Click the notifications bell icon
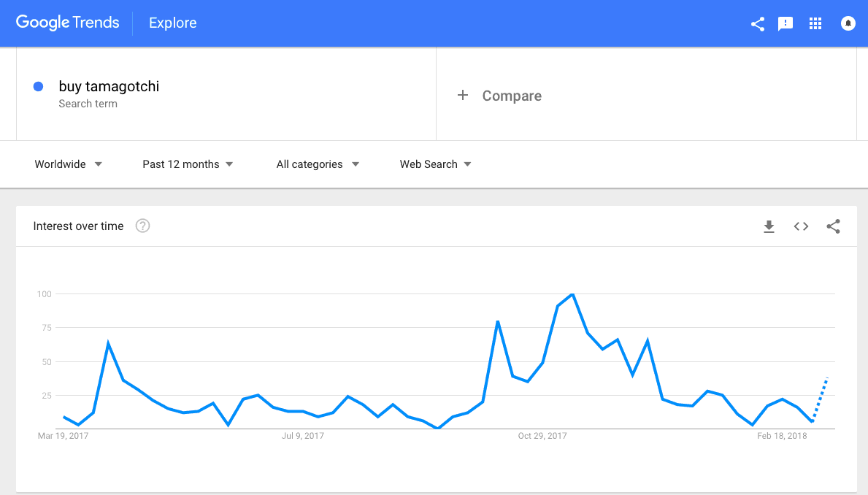The width and height of the screenshot is (868, 495). pos(848,23)
